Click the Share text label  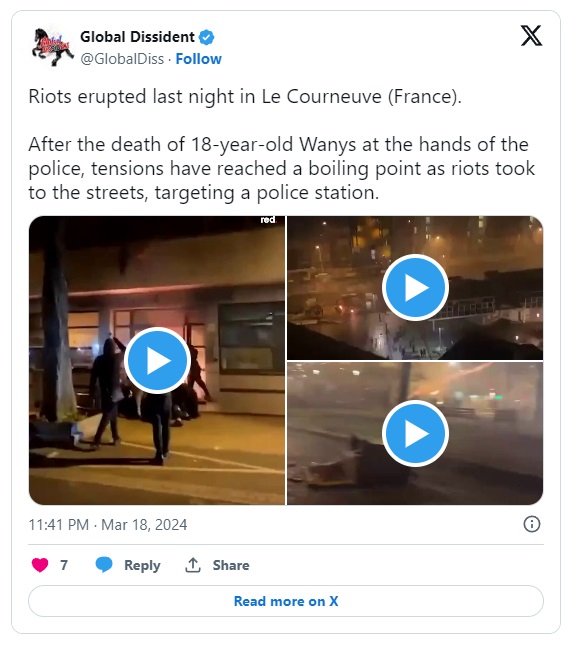[x=231, y=565]
